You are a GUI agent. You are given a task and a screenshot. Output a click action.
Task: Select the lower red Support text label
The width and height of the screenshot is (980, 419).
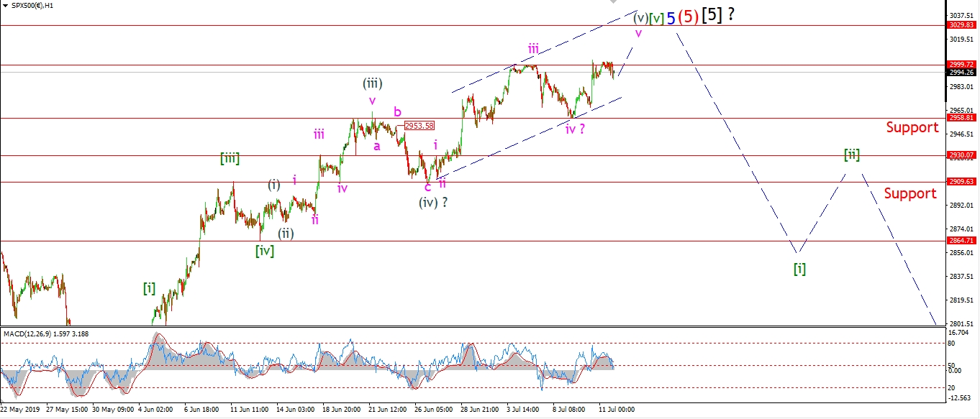[x=910, y=193]
